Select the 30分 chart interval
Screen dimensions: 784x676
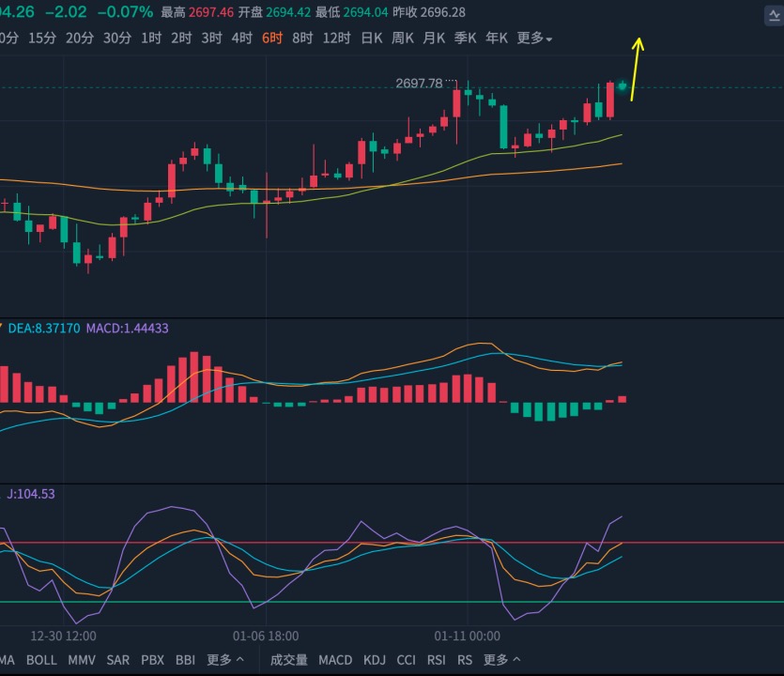(117, 38)
